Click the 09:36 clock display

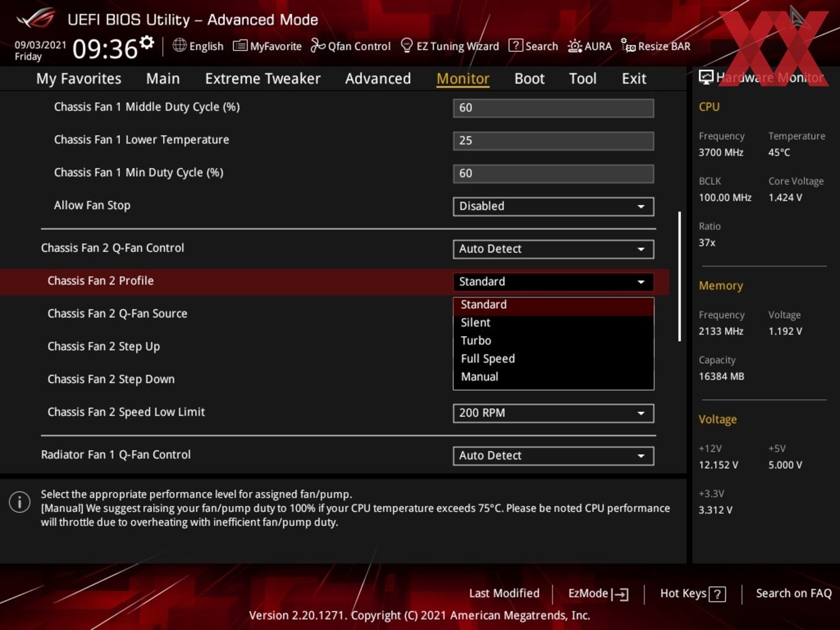coord(105,48)
